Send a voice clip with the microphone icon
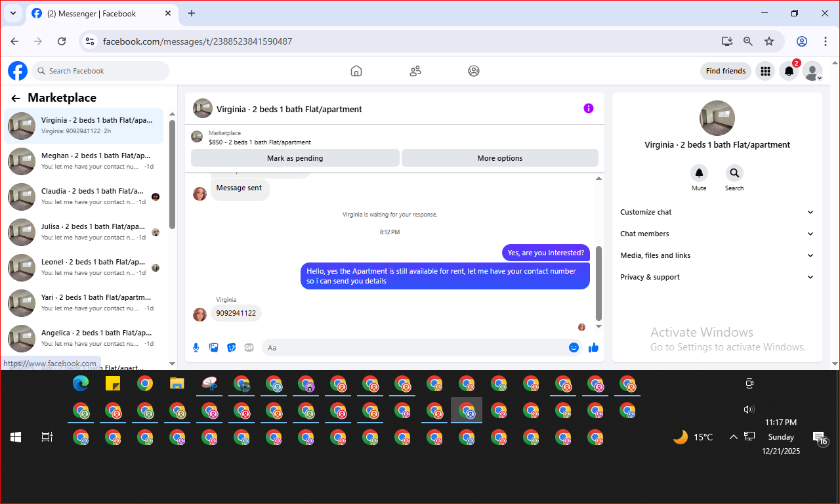This screenshot has width=840, height=504. click(x=196, y=348)
